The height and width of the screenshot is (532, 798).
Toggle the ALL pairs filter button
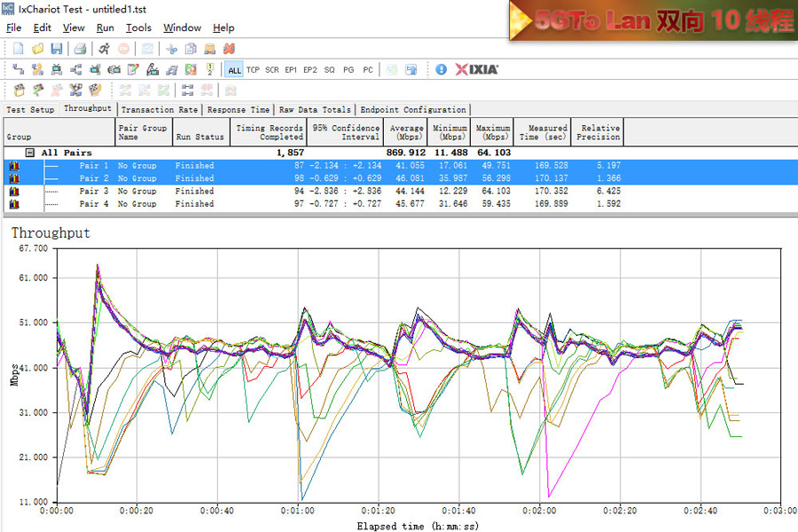[x=234, y=70]
